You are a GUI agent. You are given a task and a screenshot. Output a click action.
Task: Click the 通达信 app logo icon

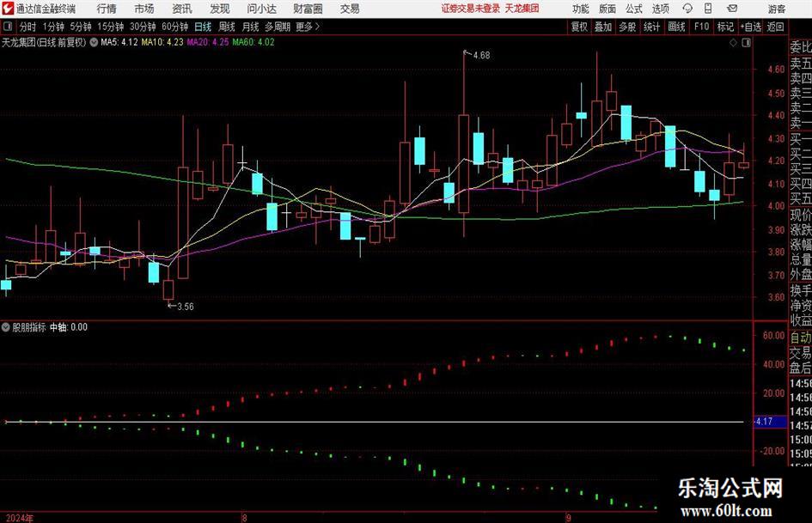coord(7,8)
